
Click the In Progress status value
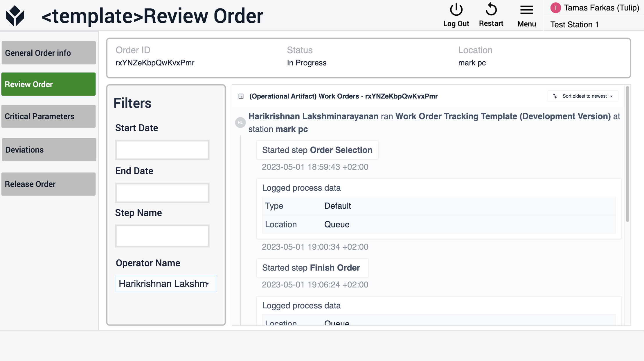tap(307, 63)
